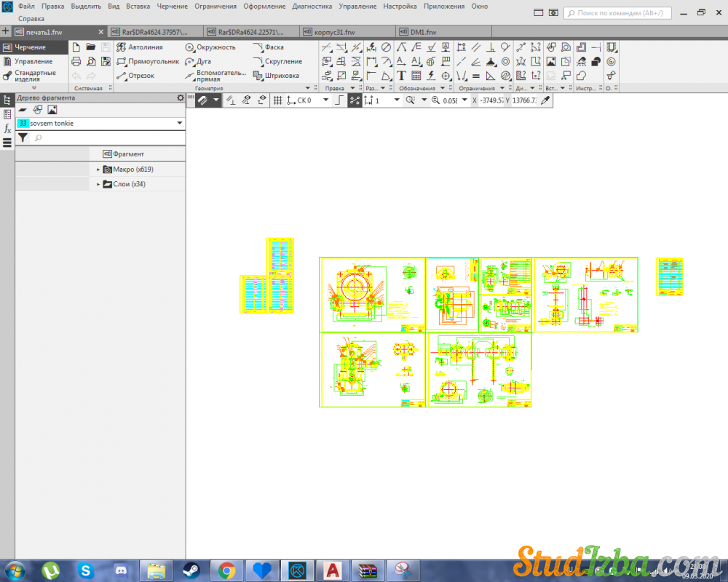Toggle the orthogonal drawing mode button

(339, 100)
